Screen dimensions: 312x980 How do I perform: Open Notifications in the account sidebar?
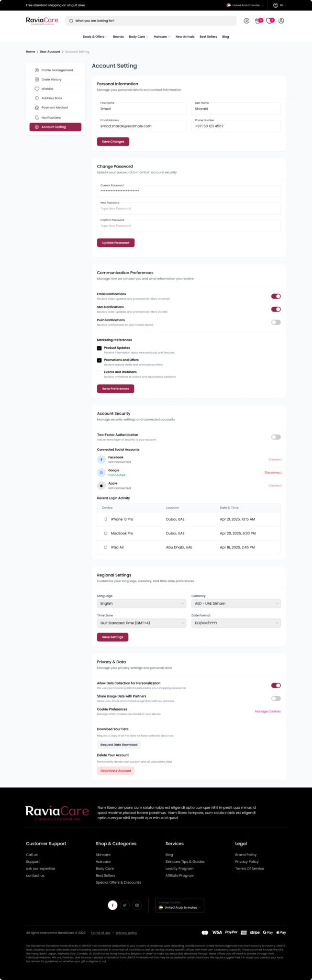click(52, 117)
